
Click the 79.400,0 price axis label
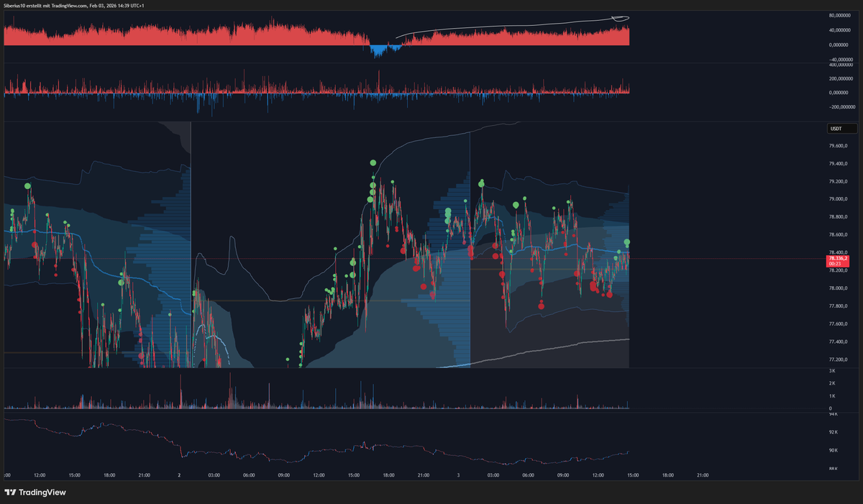pyautogui.click(x=839, y=164)
